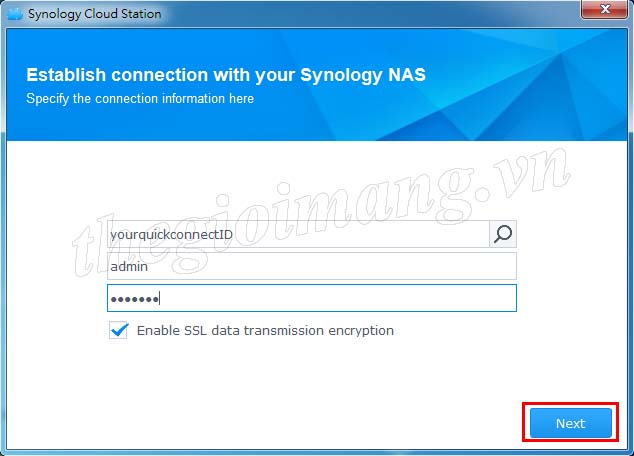Click the 'Specify the connection information here' subtitle
Image resolution: width=634 pixels, height=456 pixels.
pyautogui.click(x=140, y=99)
